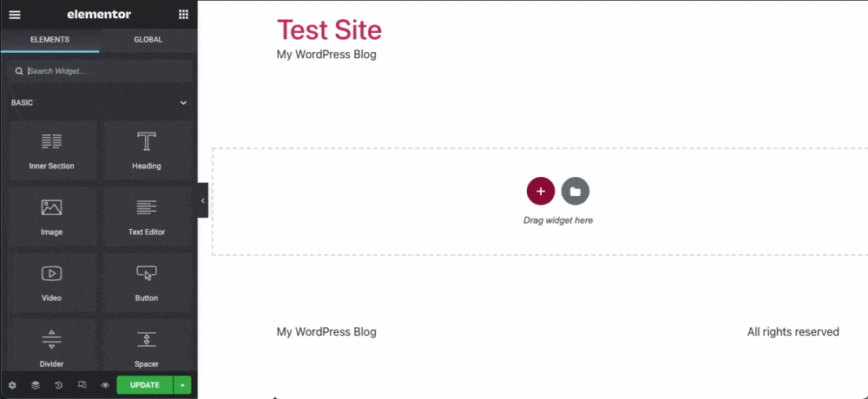Open page settings gear icon

pos(12,385)
